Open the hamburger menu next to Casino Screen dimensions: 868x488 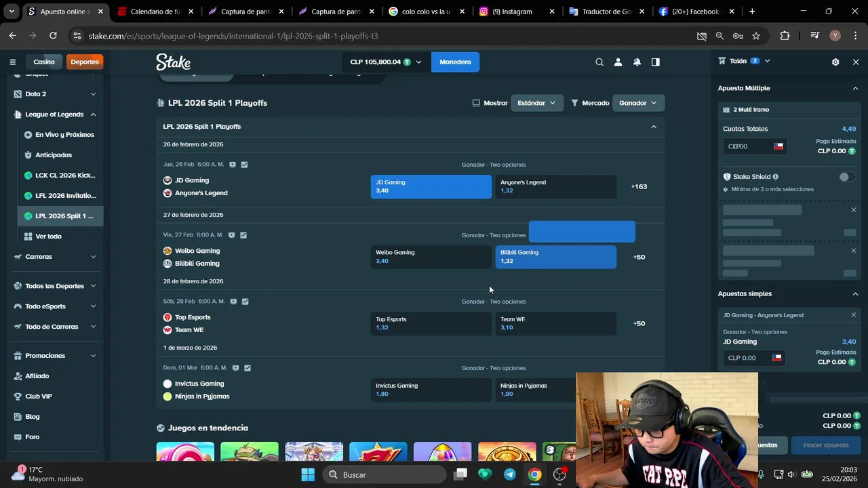(x=12, y=62)
